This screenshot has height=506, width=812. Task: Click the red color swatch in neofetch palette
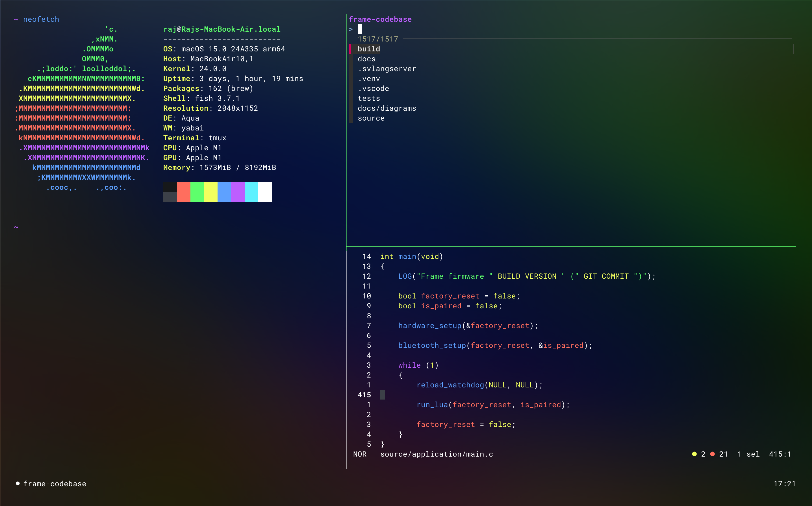(x=183, y=192)
